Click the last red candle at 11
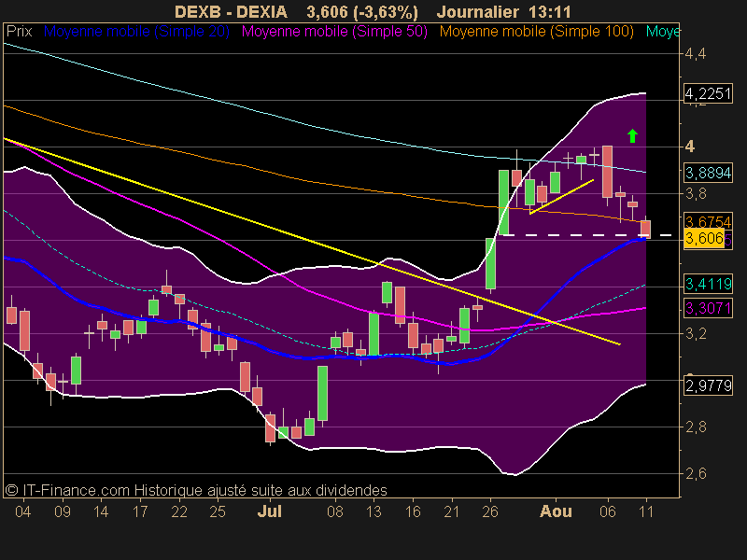This screenshot has width=747, height=560. (645, 229)
